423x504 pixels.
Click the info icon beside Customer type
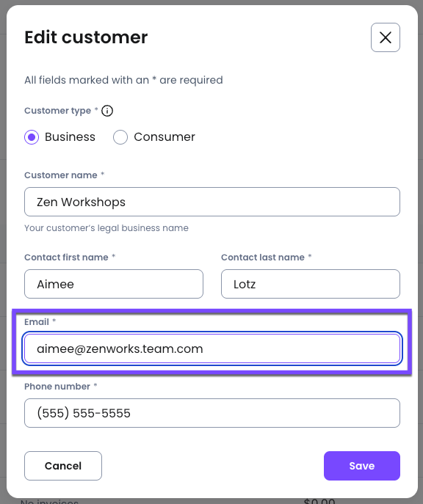107,111
